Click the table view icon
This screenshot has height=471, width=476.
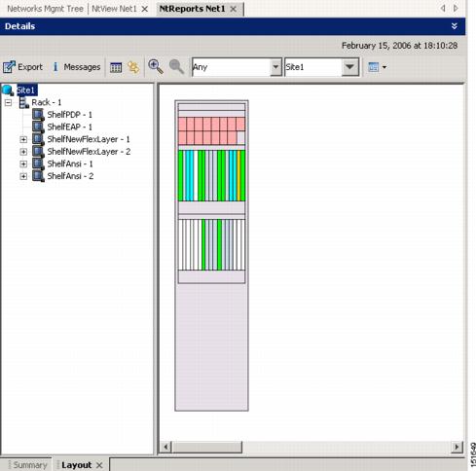point(116,67)
